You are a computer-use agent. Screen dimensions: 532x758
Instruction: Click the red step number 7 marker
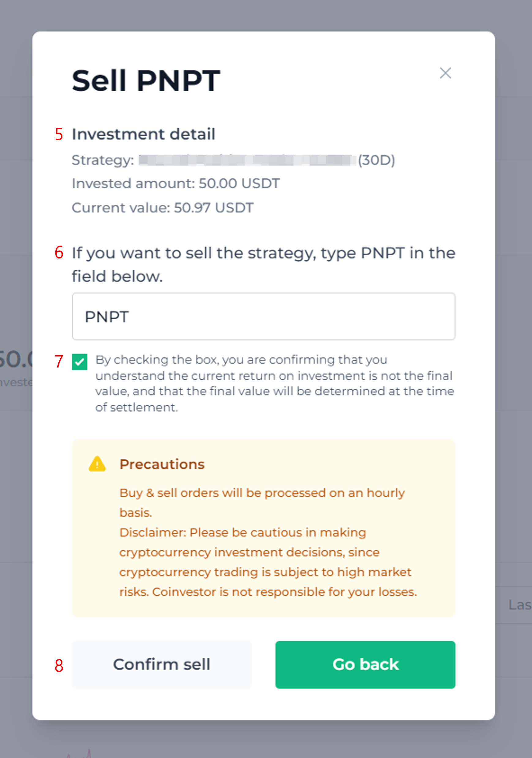pyautogui.click(x=59, y=361)
